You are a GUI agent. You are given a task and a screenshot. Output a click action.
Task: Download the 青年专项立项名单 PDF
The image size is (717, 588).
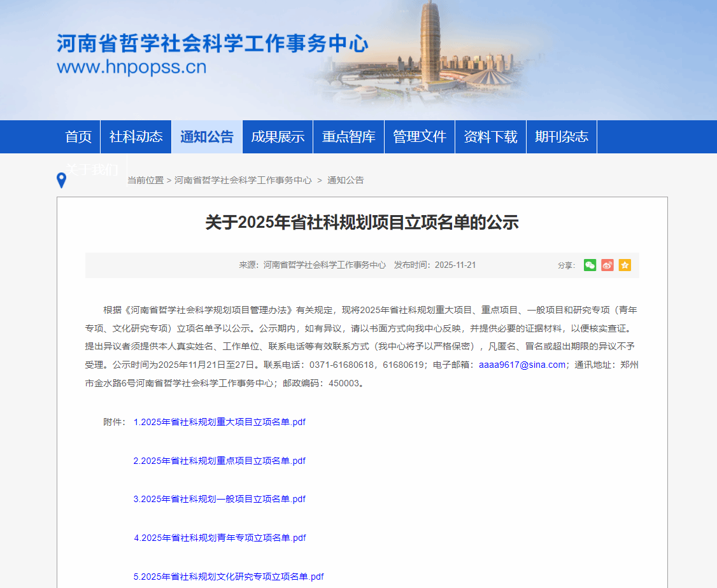click(220, 538)
